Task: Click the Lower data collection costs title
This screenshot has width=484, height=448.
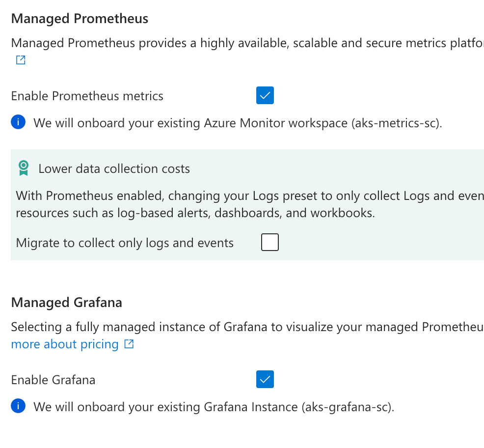Action: [x=114, y=169]
